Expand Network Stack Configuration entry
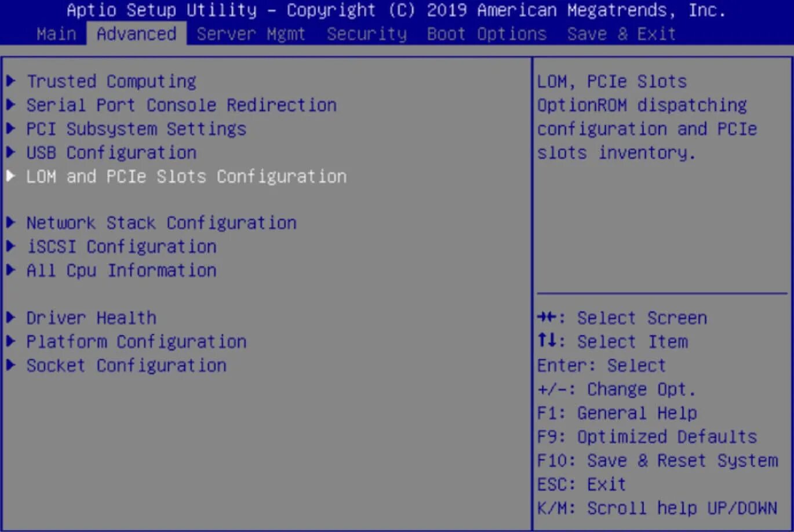794x532 pixels. click(x=161, y=223)
